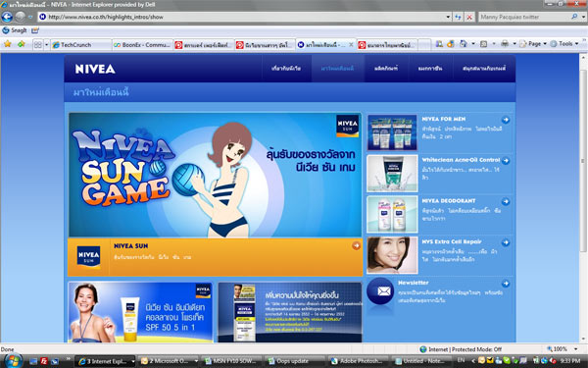Switch to the TechCrunch tab

pos(81,45)
